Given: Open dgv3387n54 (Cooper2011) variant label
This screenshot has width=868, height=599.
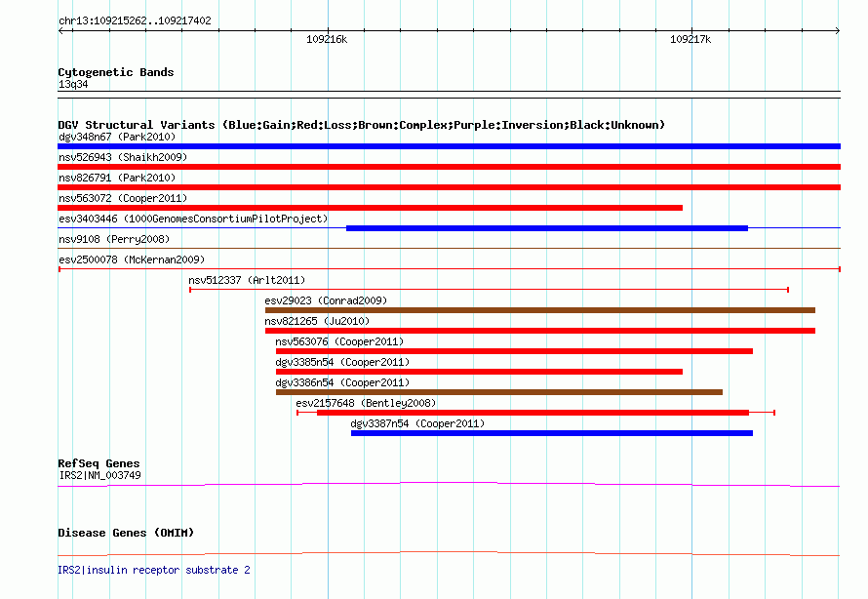Looking at the screenshot, I should [417, 423].
